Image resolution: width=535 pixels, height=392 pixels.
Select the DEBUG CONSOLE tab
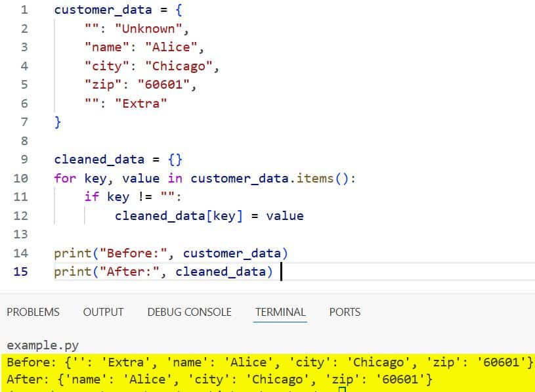pos(189,313)
